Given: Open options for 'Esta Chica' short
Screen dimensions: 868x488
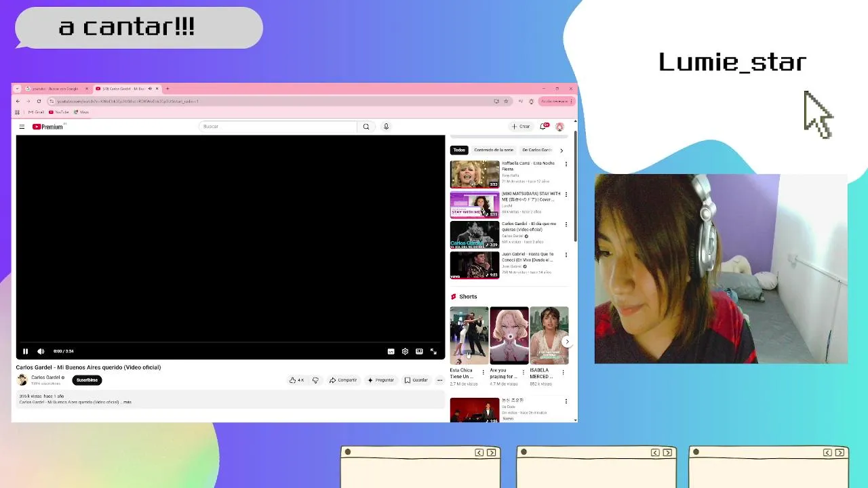Looking at the screenshot, I should click(484, 372).
